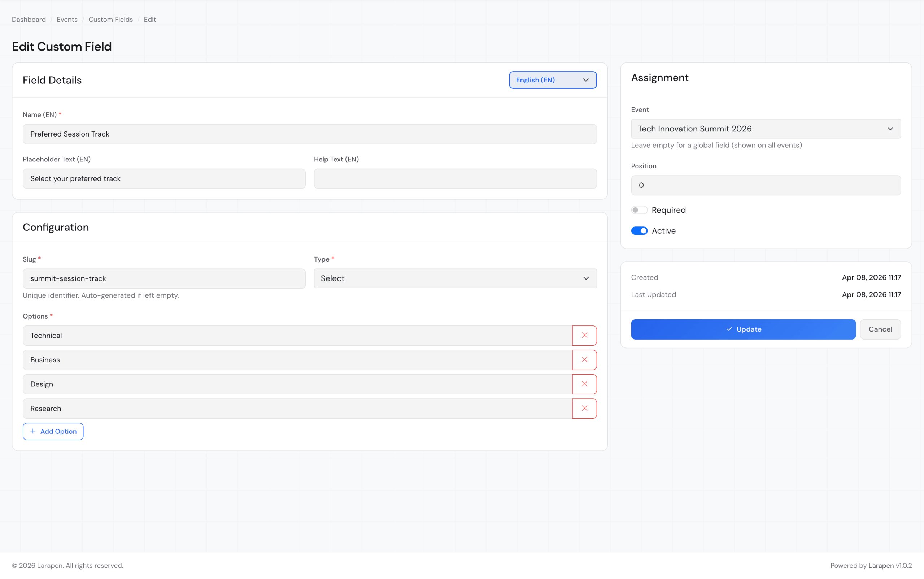Edit the Name (EN) text field
Image resolution: width=924 pixels, height=579 pixels.
pos(309,134)
